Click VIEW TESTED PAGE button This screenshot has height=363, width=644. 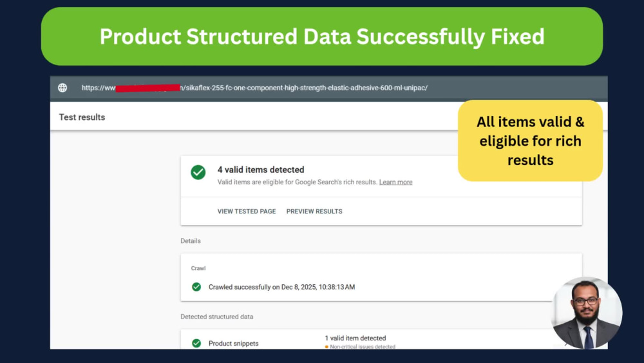[x=247, y=211]
